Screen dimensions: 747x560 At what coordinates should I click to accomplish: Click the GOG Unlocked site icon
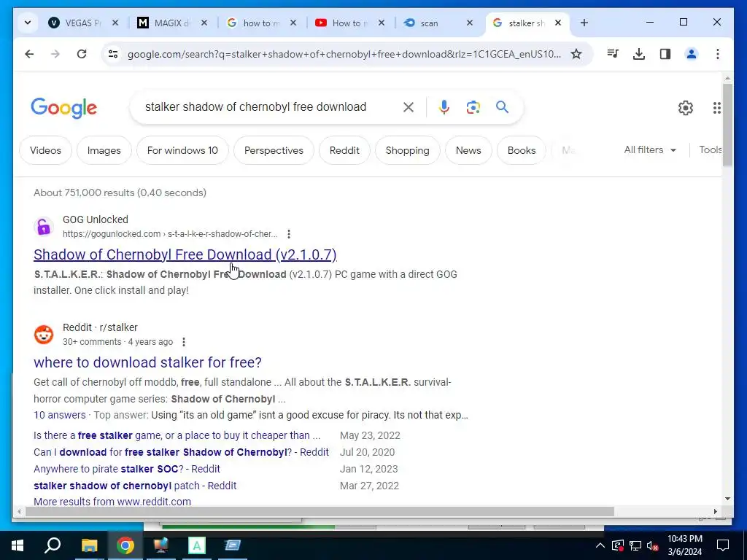43,227
